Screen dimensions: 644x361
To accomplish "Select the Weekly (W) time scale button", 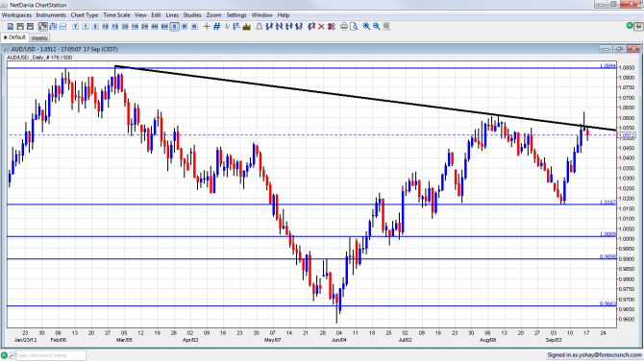I will pyautogui.click(x=185, y=26).
